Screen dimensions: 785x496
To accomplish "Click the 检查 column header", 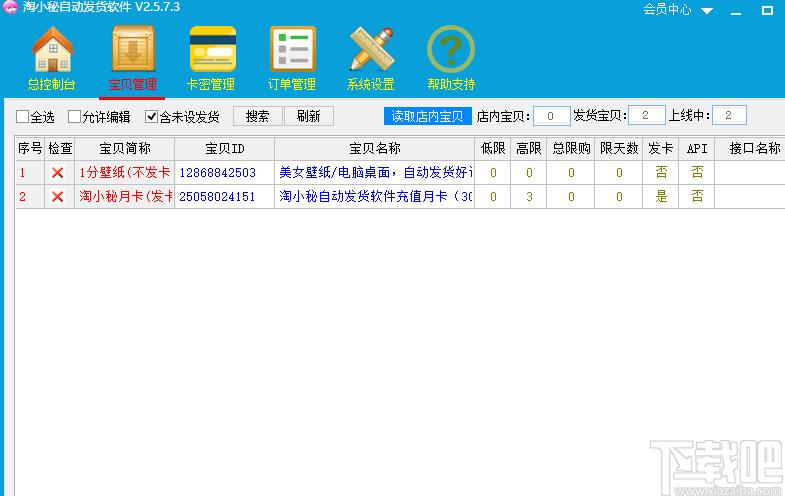I will point(60,148).
